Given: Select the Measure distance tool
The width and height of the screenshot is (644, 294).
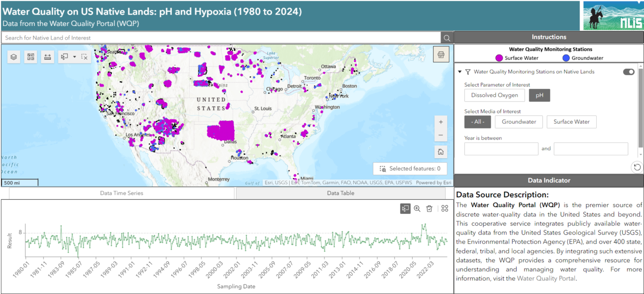Looking at the screenshot, I should pyautogui.click(x=47, y=57).
